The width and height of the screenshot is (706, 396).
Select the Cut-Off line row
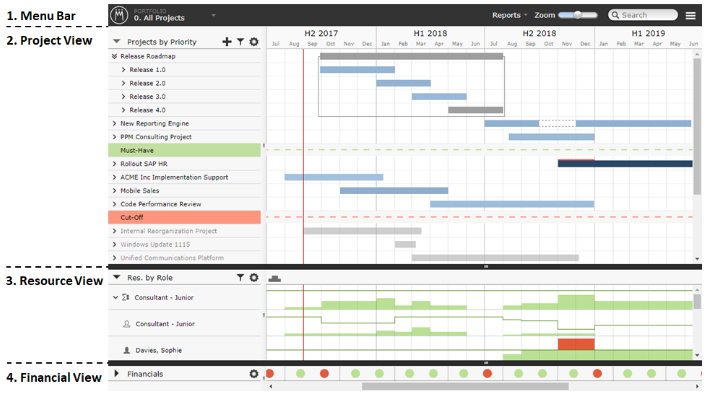click(x=185, y=217)
